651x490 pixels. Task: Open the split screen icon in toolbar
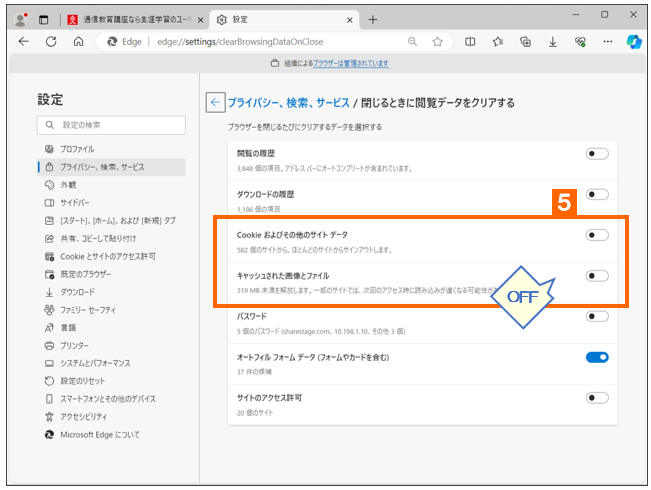[470, 42]
